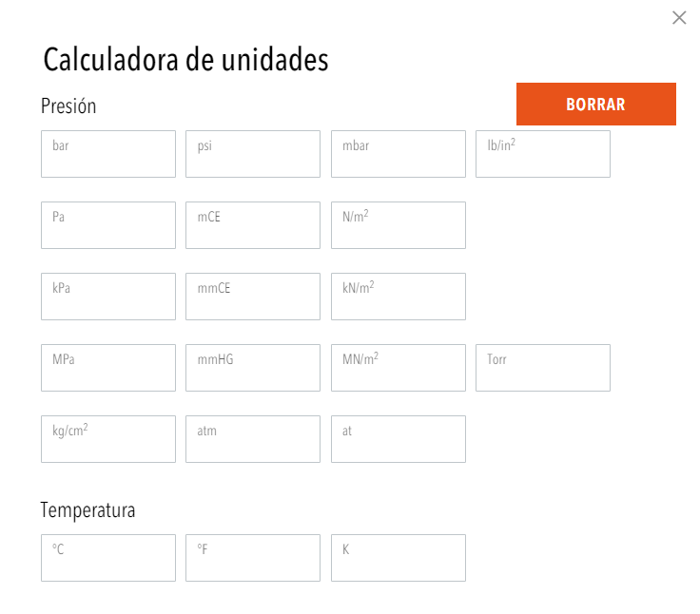Focus the atm pressure field
Viewport: 700px width, 614px height.
click(253, 439)
